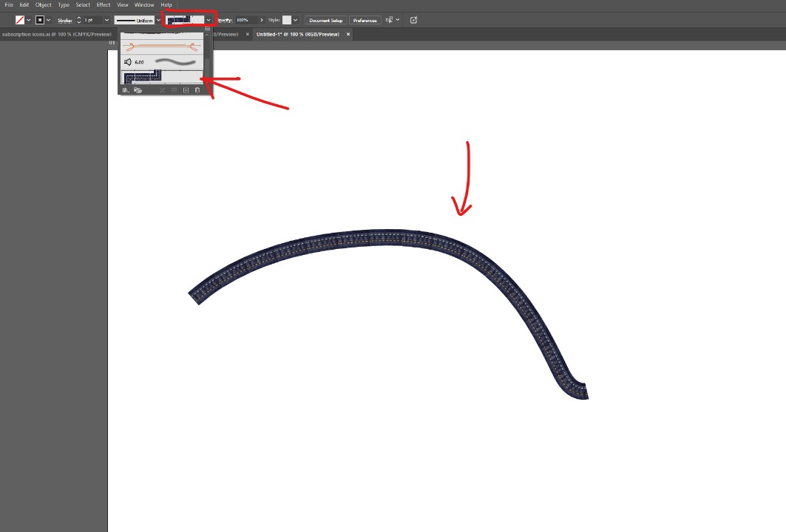This screenshot has height=532, width=786.
Task: Open the Effect menu
Action: pos(104,5)
